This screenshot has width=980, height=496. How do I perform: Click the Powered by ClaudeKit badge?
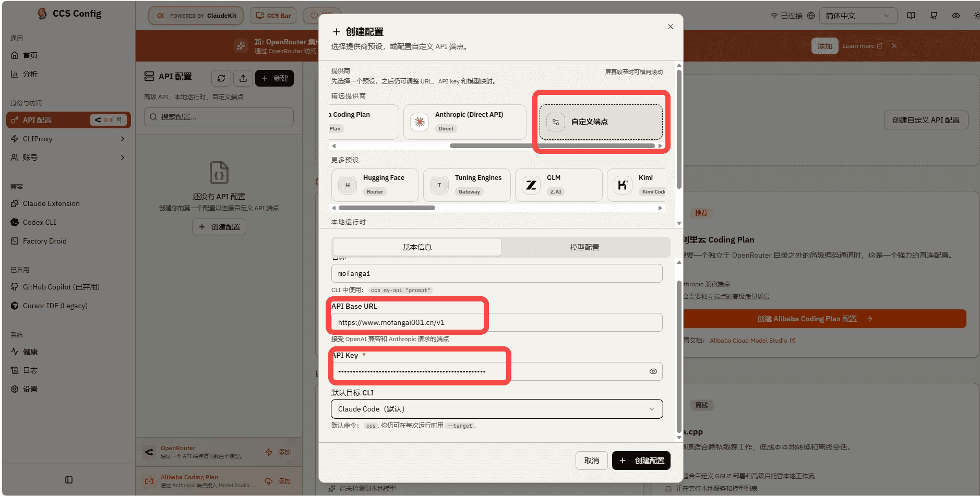(x=196, y=16)
